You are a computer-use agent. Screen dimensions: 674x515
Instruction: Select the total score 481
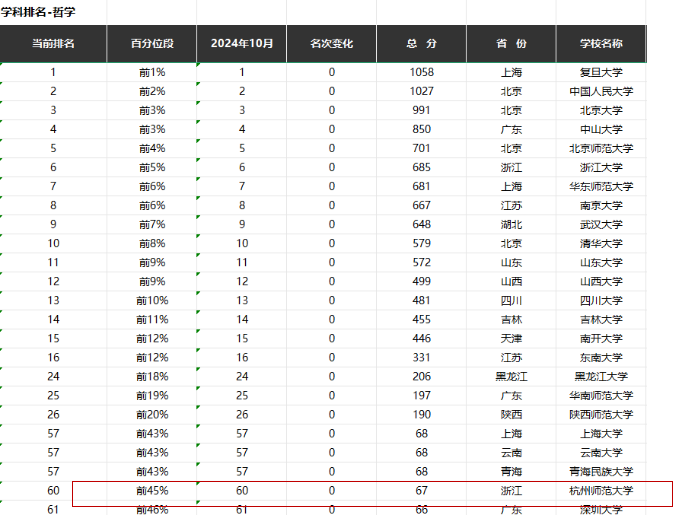tap(421, 300)
